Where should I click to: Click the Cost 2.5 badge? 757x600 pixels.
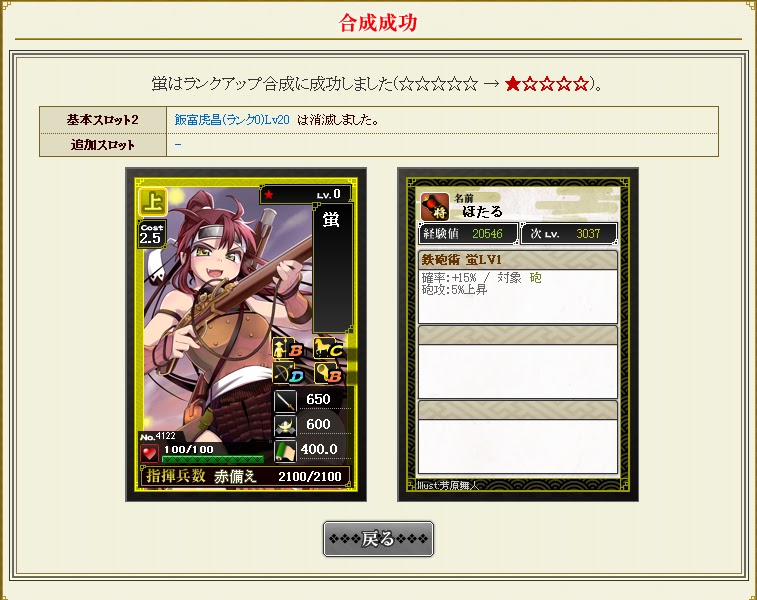point(151,234)
